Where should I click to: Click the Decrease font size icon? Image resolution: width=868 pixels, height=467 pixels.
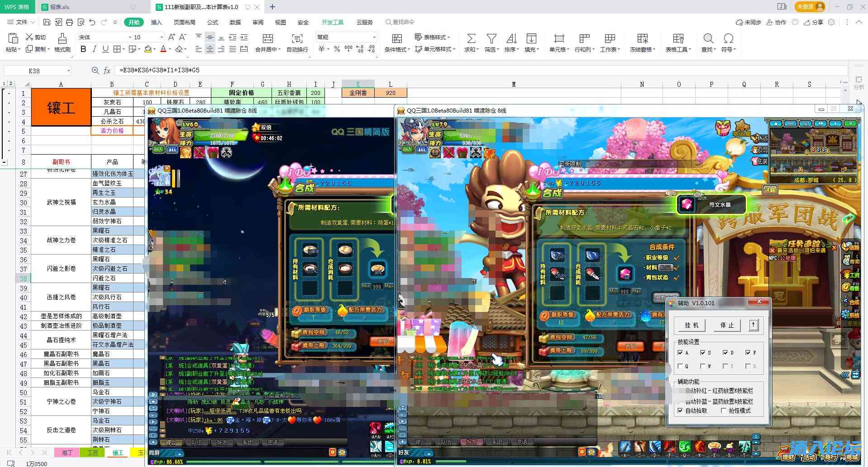183,37
